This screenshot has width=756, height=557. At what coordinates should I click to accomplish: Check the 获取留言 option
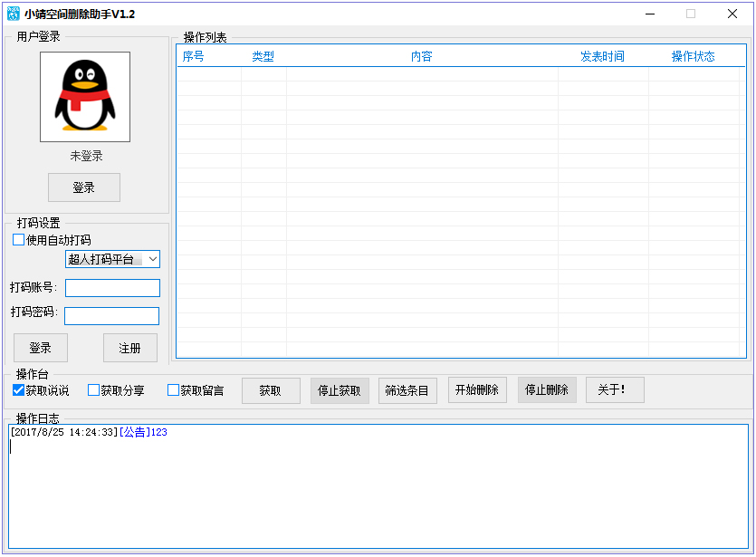173,390
